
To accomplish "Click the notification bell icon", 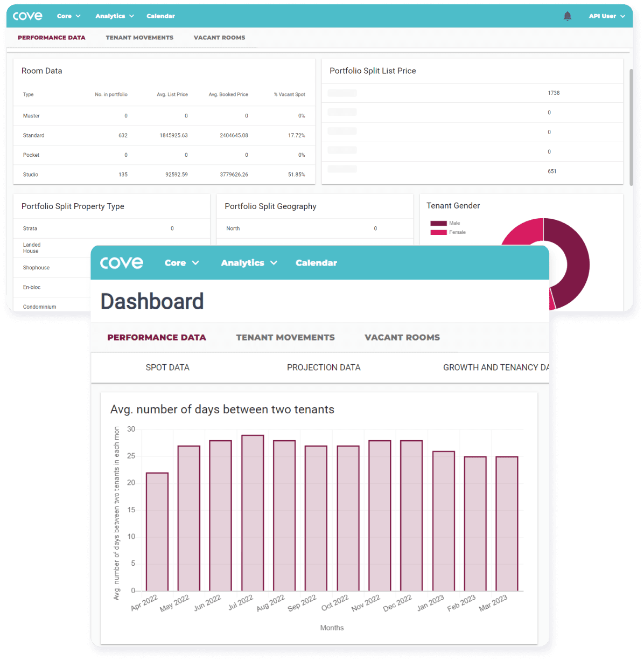I will (x=567, y=16).
